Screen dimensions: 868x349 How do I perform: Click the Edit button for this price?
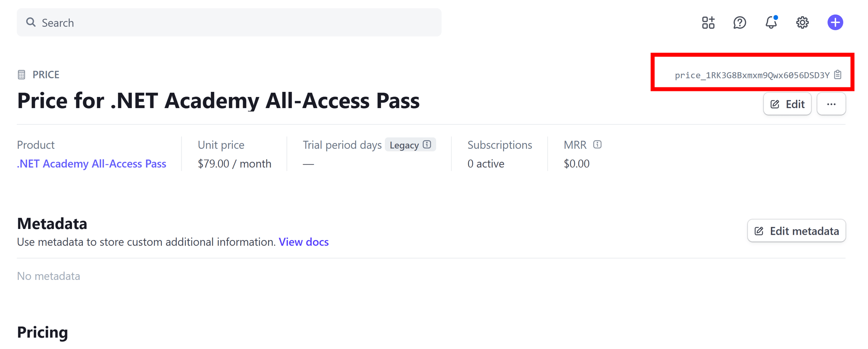[787, 104]
